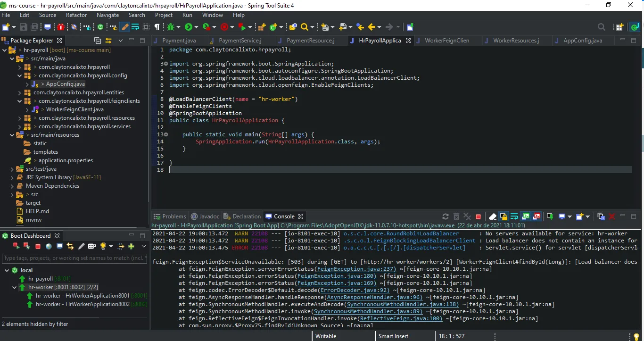The height and width of the screenshot is (341, 644).
Task: Switch to the Payment.java editor tab
Action: click(179, 41)
